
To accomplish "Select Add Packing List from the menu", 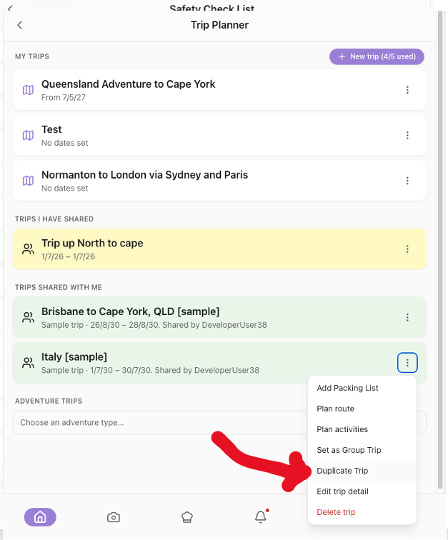I will pos(362,388).
